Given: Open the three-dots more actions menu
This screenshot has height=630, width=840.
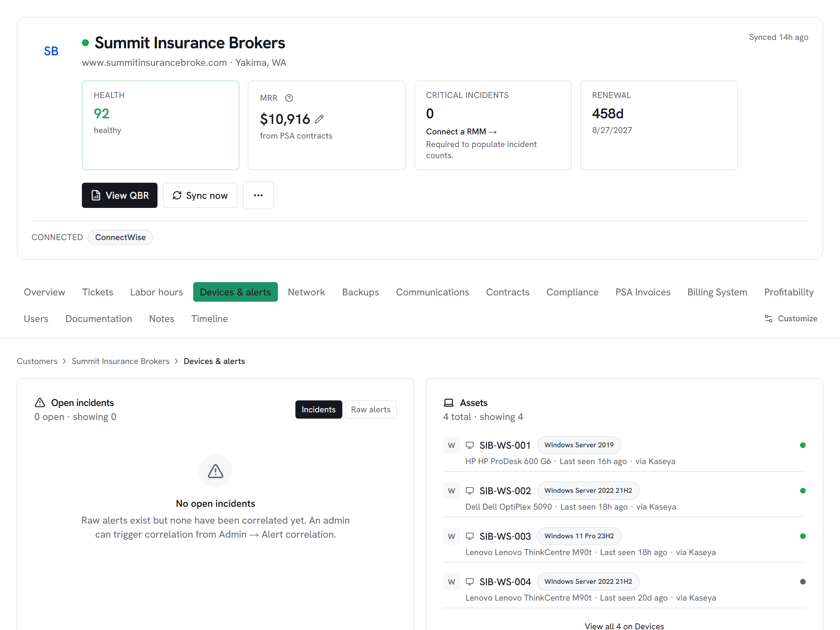Looking at the screenshot, I should tap(258, 195).
